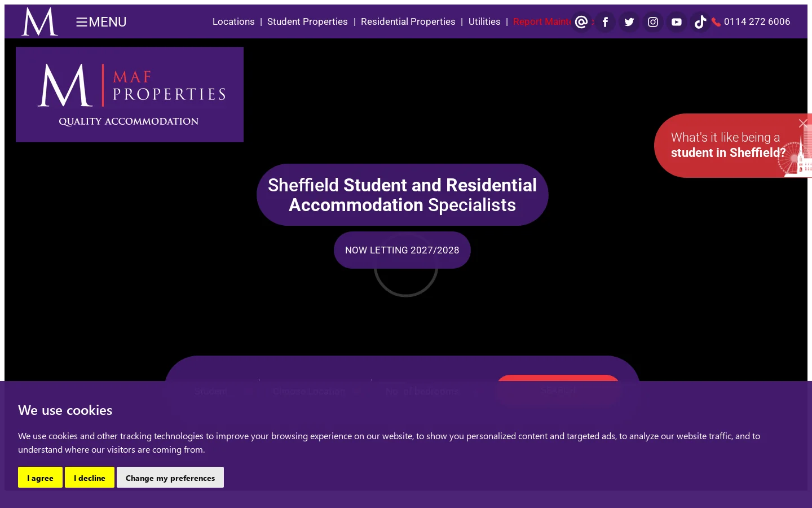Click the red Search button
The height and width of the screenshot is (508, 812).
coord(558,390)
